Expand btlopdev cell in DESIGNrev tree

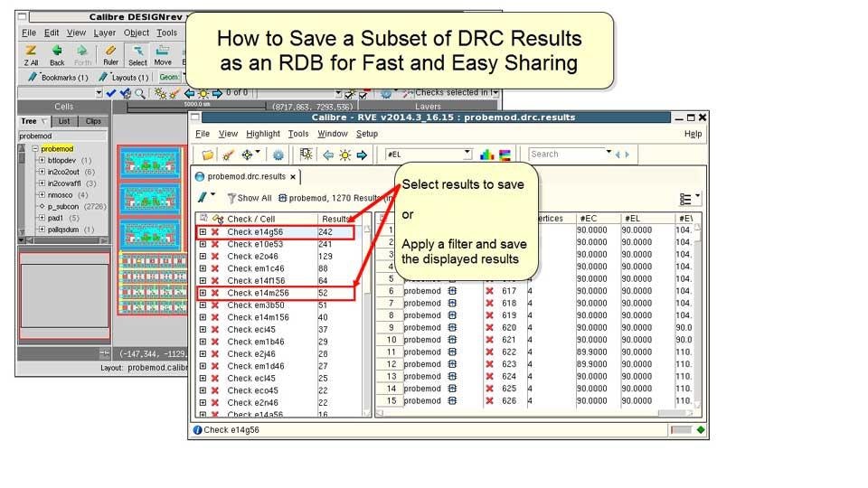(x=42, y=161)
